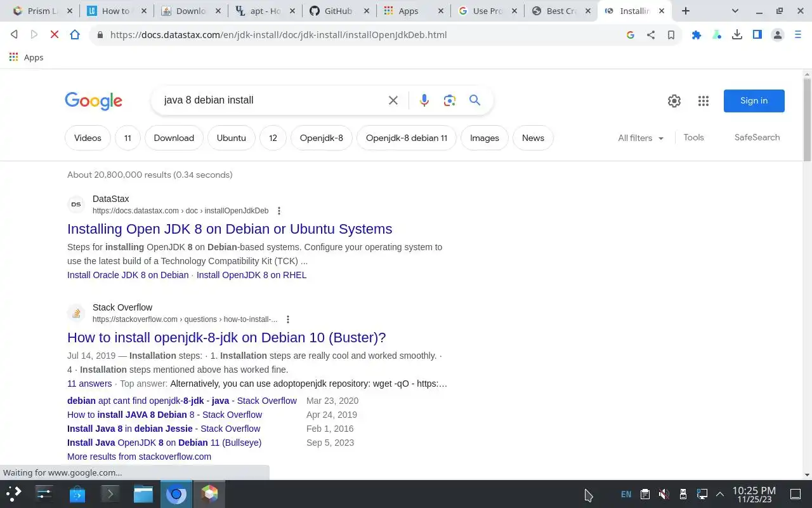Open Install OpenJDK 8 on RHEL link
The image size is (812, 508).
point(251,275)
